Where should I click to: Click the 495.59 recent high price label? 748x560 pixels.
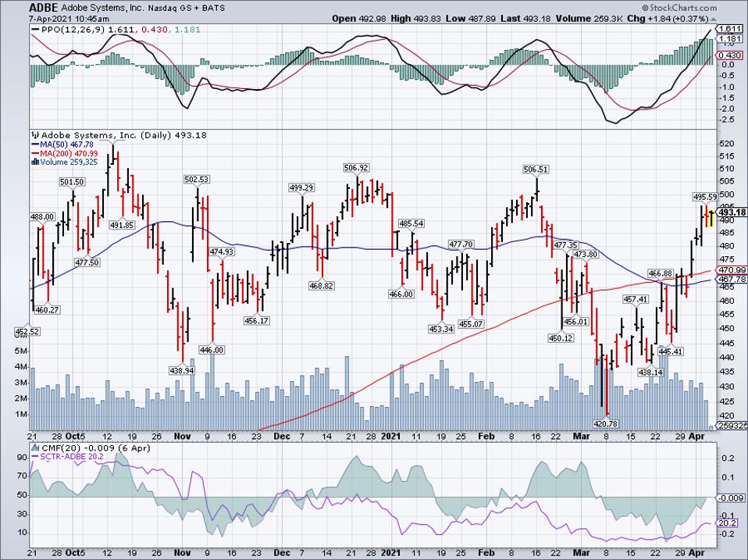(705, 197)
